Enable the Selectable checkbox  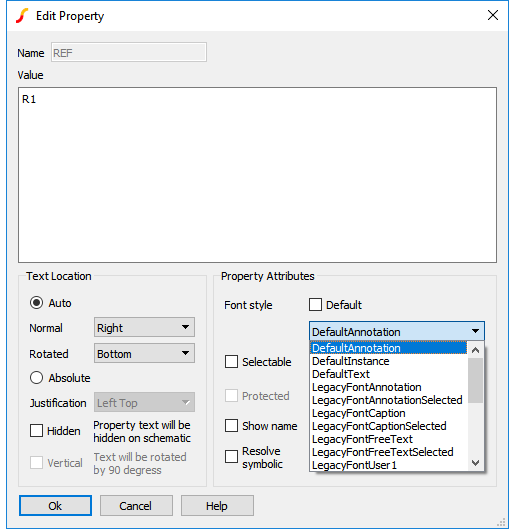click(231, 361)
